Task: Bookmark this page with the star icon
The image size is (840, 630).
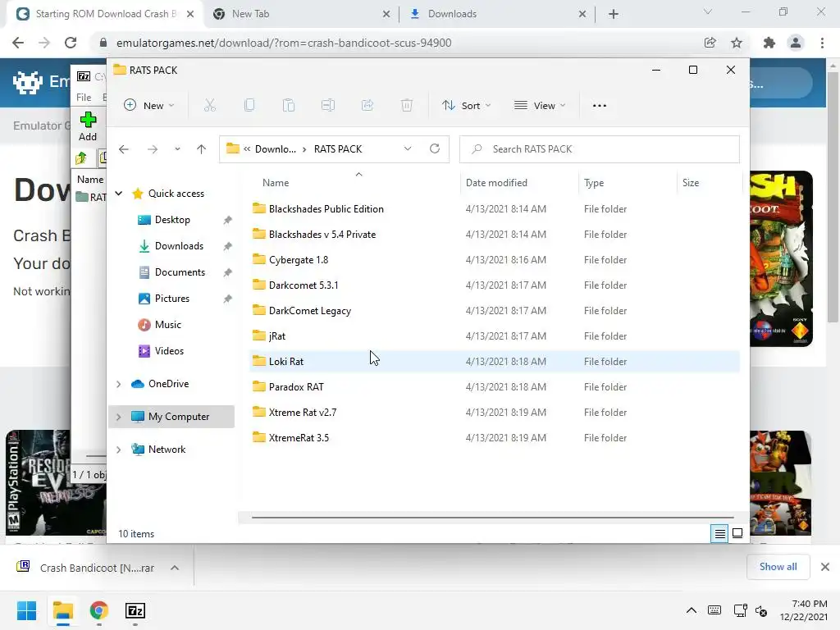Action: click(x=737, y=43)
